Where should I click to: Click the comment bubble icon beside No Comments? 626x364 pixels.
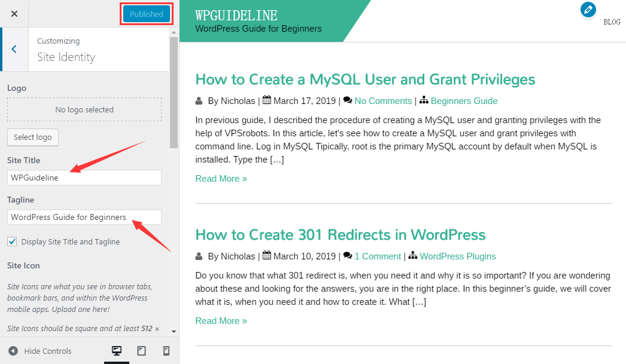click(348, 100)
